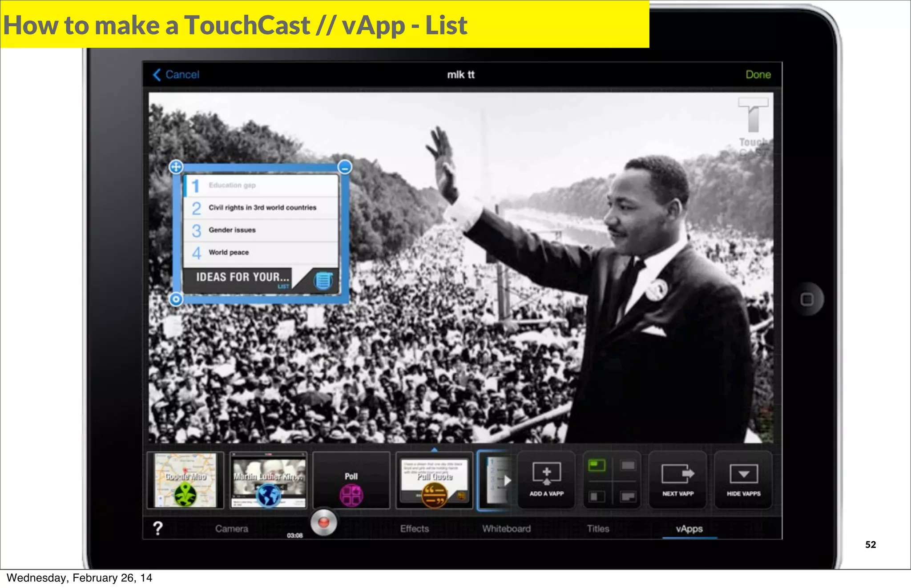Tap the resize handle of list vApp
Viewport: 911px width, 588px height.
pyautogui.click(x=176, y=299)
